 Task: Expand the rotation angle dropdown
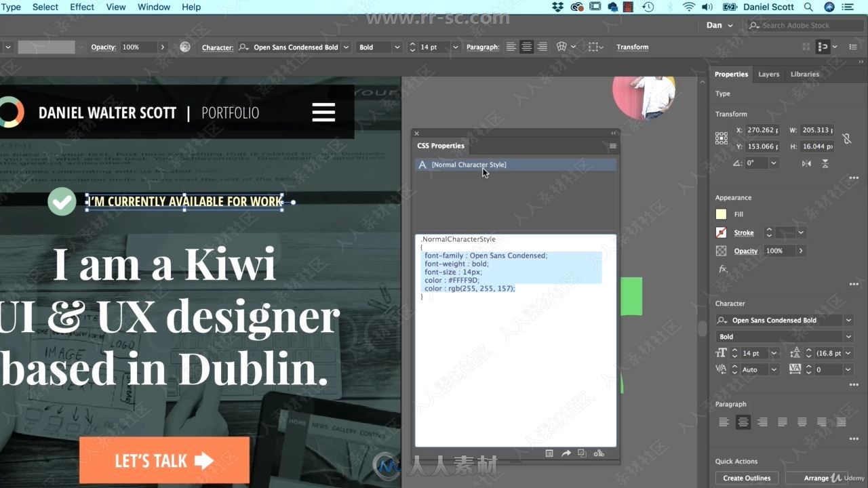[x=773, y=163]
